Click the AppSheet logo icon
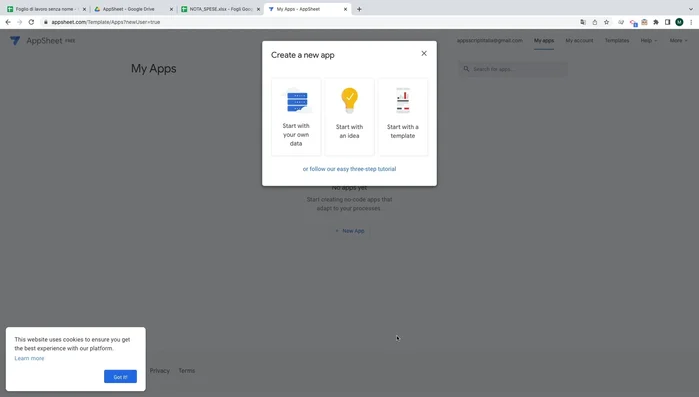This screenshot has width=699, height=397. (x=15, y=41)
